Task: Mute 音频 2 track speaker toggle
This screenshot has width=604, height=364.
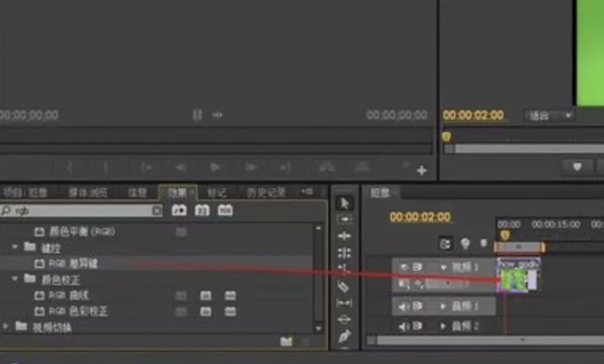Action: [404, 326]
